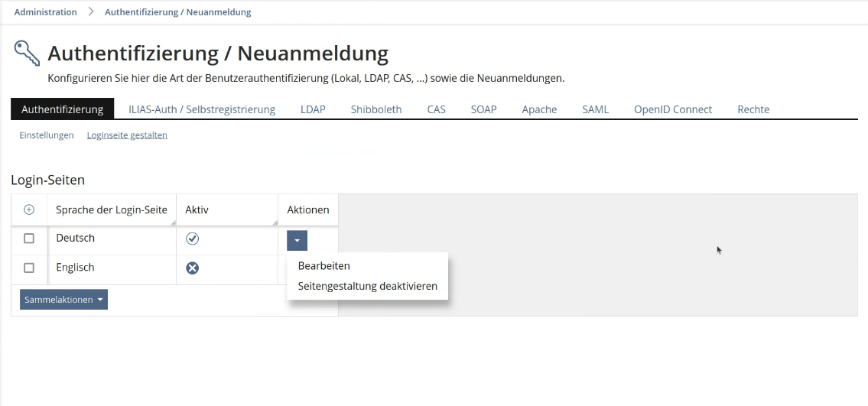Open Loginseite gestalten sub-tab link

(127, 135)
